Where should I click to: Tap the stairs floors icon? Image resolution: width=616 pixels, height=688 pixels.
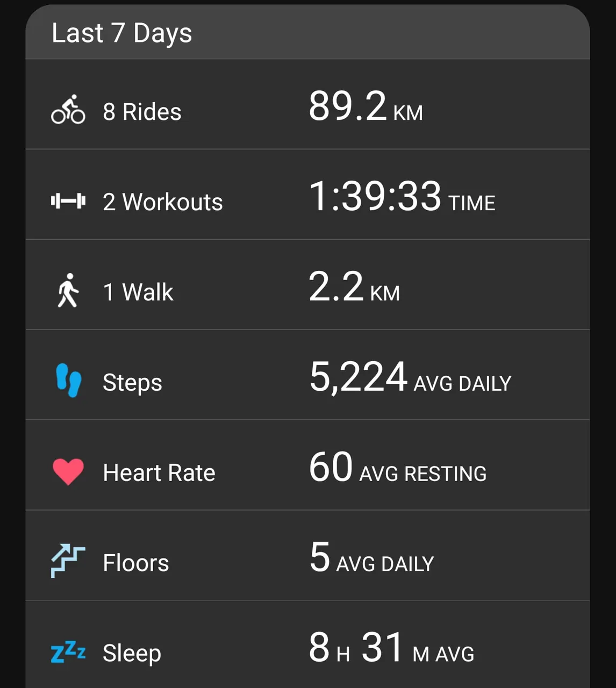[68, 561]
